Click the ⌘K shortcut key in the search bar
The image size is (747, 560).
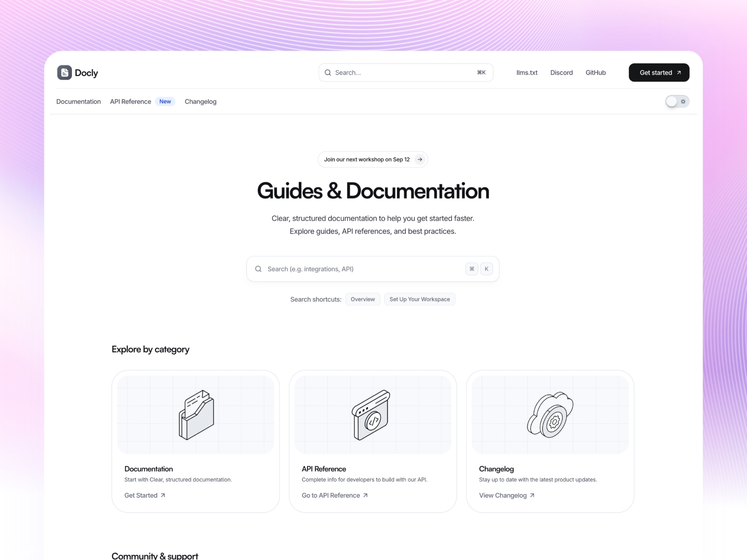(x=481, y=72)
